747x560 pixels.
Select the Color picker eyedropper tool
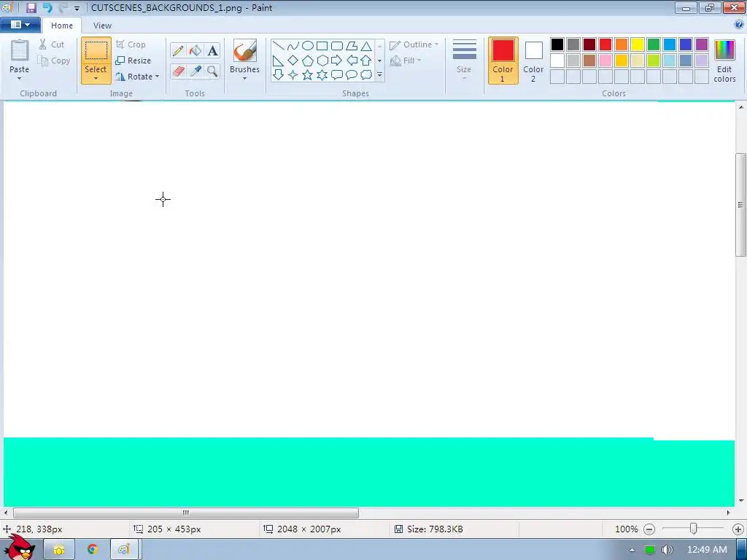[196, 71]
